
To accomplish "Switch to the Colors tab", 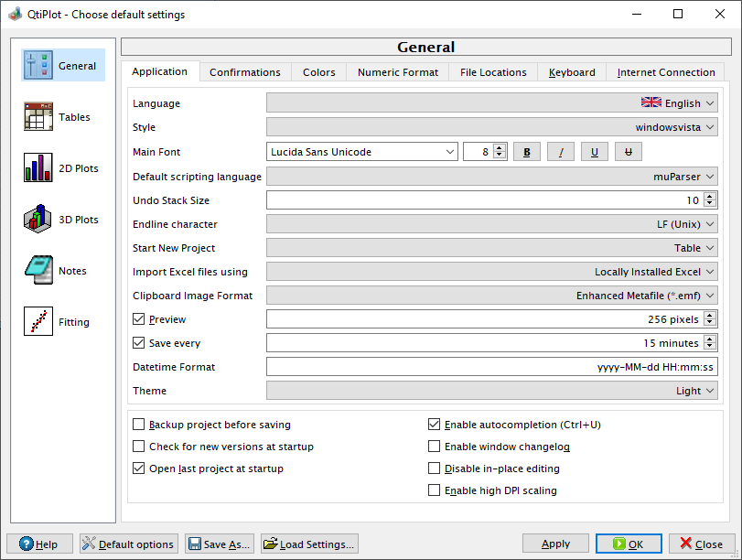I will pyautogui.click(x=319, y=72).
